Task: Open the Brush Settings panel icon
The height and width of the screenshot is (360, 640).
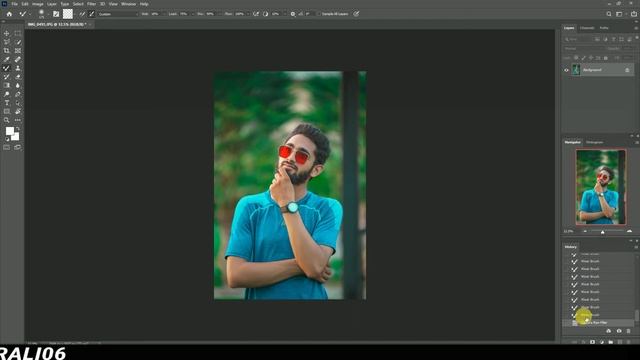Action: point(56,14)
